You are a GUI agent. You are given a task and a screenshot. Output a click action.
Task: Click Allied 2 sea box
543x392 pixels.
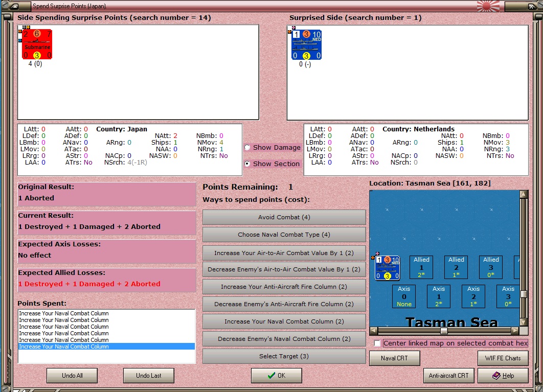[456, 267]
